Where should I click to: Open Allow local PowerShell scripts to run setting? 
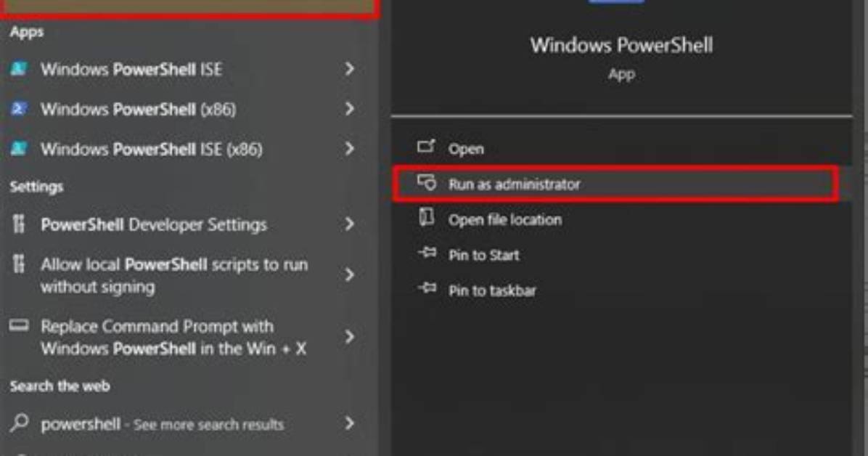pos(188,274)
